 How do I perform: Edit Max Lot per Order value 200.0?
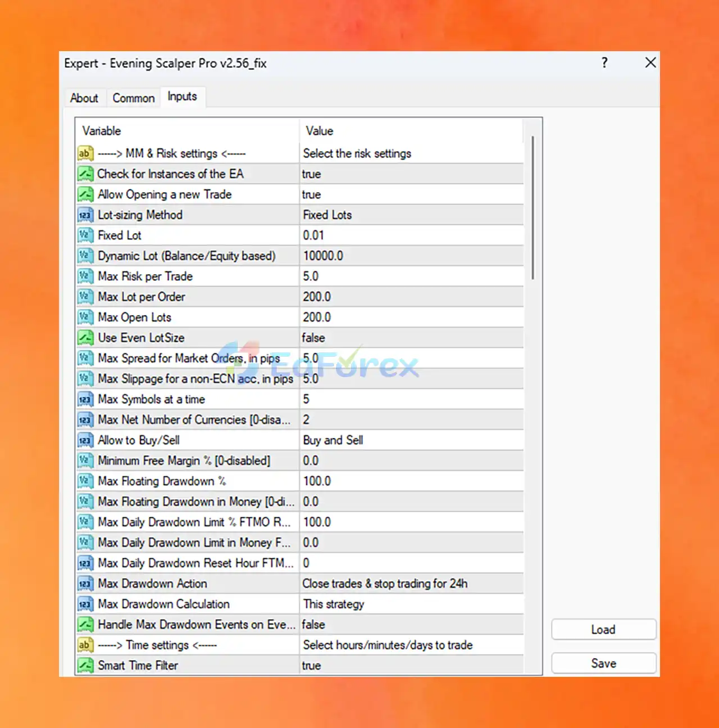pos(411,297)
